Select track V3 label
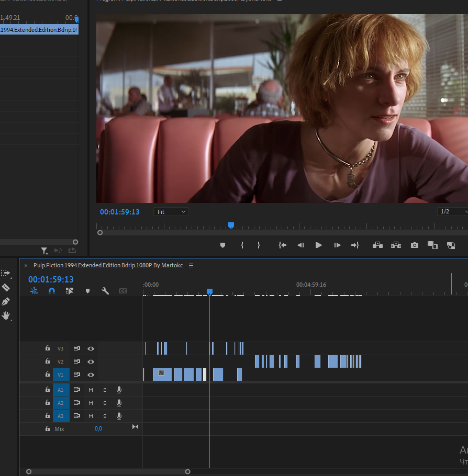This screenshot has width=468, height=476. (x=61, y=348)
